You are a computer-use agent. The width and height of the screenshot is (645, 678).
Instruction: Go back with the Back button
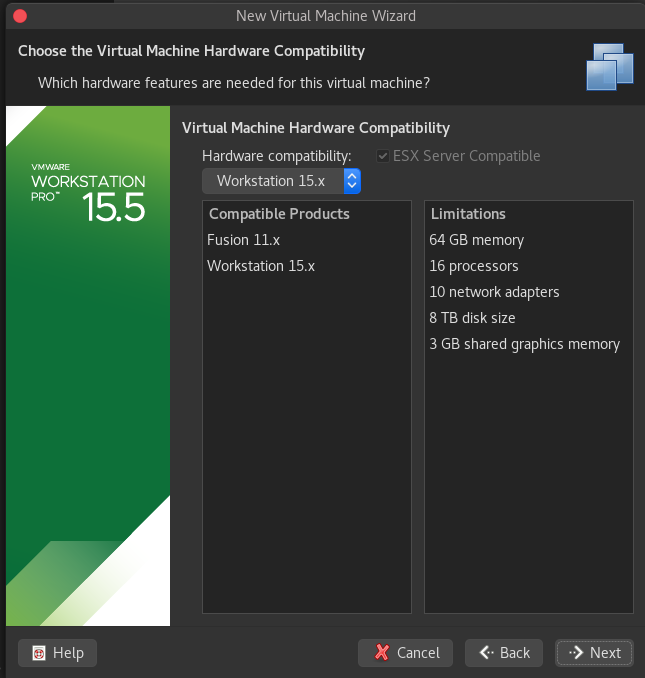pos(504,652)
